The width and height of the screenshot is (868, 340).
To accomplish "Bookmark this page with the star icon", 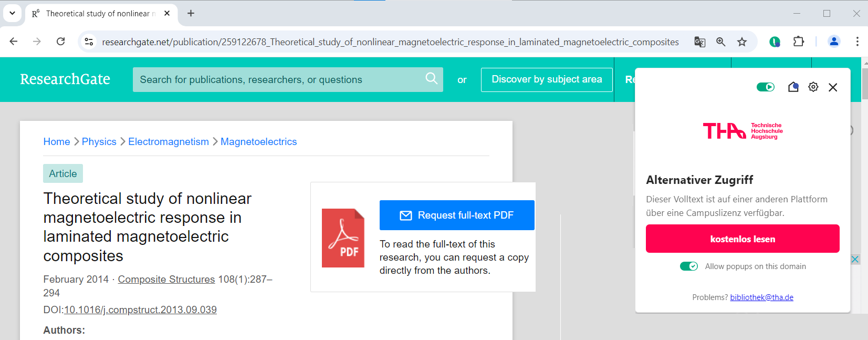I will (741, 42).
